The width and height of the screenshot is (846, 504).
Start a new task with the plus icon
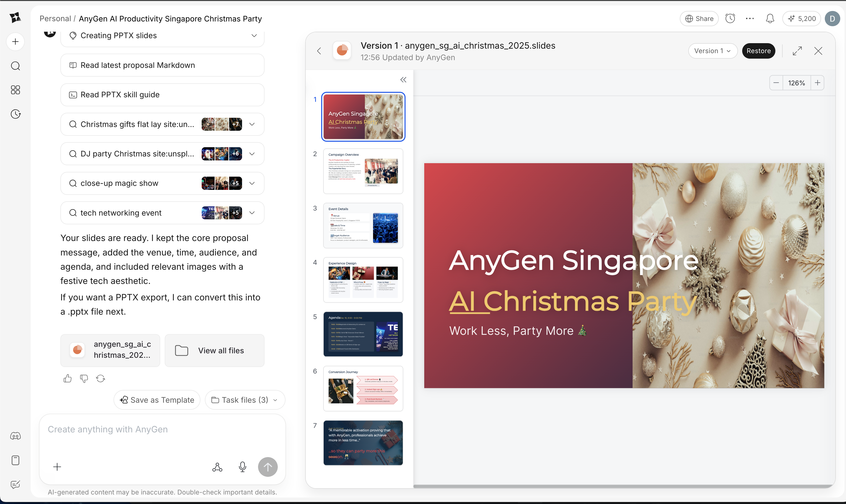(15, 41)
